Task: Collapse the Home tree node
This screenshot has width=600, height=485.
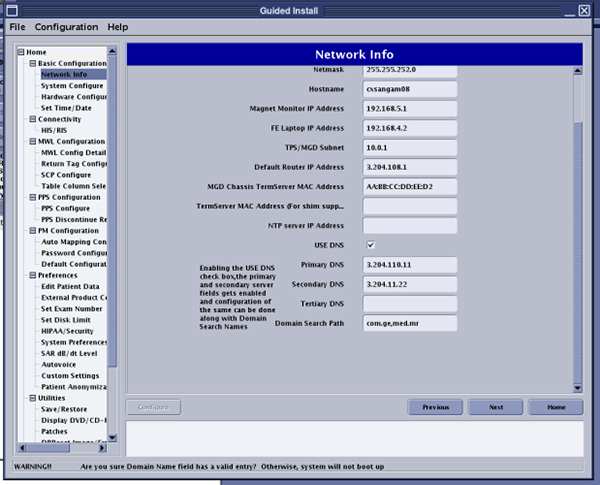Action: 21,52
